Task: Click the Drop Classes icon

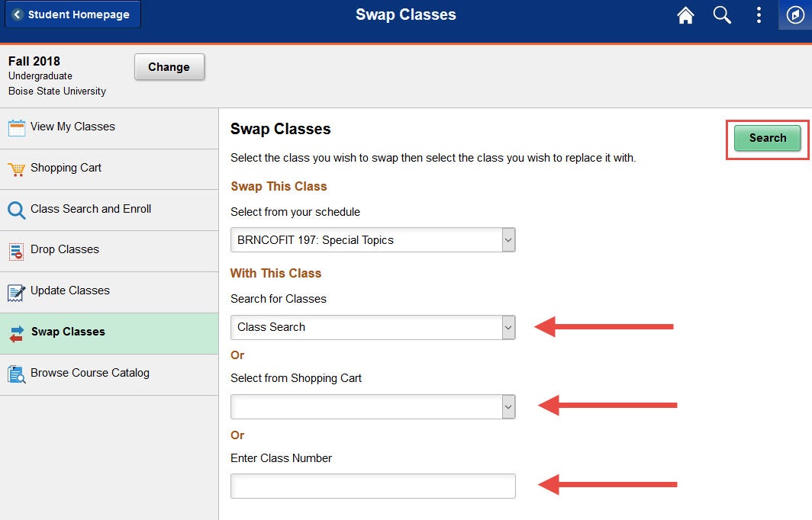Action: (17, 252)
